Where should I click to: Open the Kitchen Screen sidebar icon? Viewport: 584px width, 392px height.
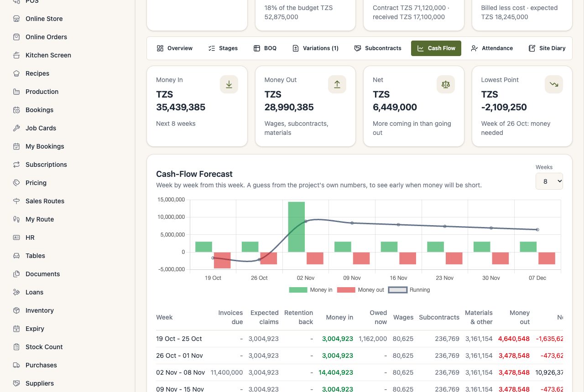click(x=16, y=55)
